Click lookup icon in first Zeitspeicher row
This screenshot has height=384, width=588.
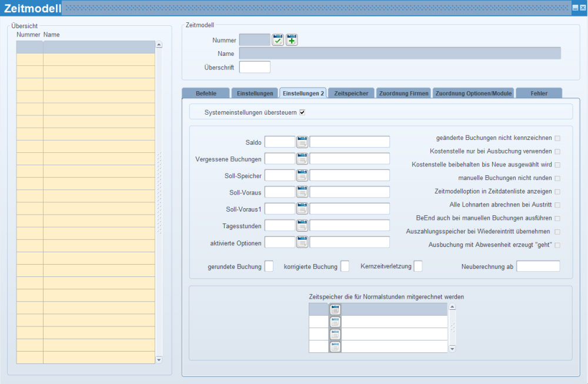click(x=335, y=309)
